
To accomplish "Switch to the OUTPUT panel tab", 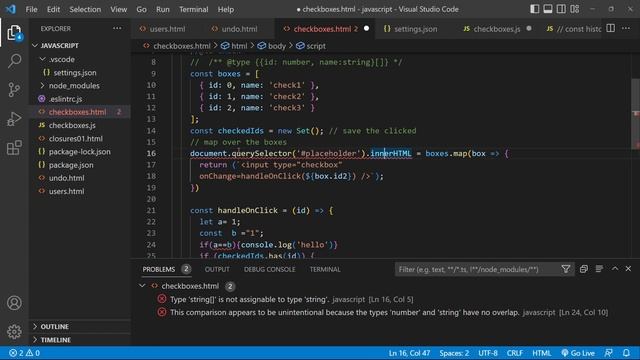I will pos(217,269).
